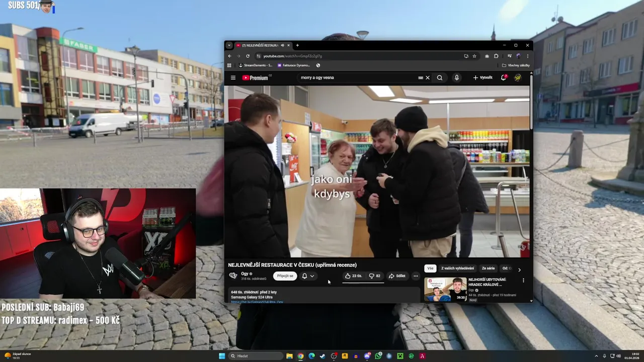The width and height of the screenshot is (644, 362).
Task: Open the taskbar clock showing 19:02
Action: point(631,356)
